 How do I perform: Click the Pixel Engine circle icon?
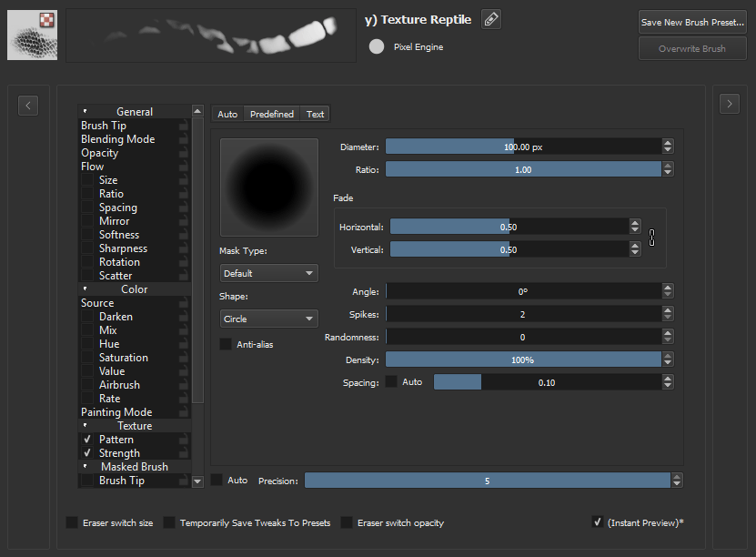coord(376,46)
